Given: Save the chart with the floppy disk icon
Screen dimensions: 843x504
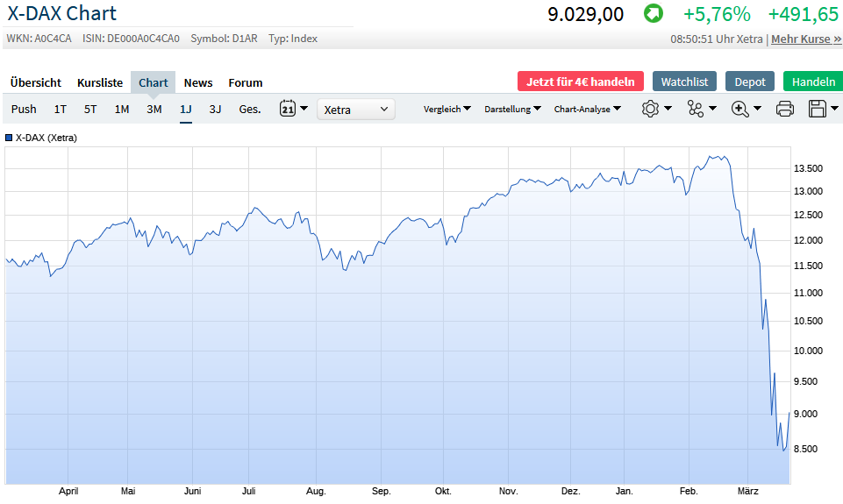Looking at the screenshot, I should pos(818,109).
